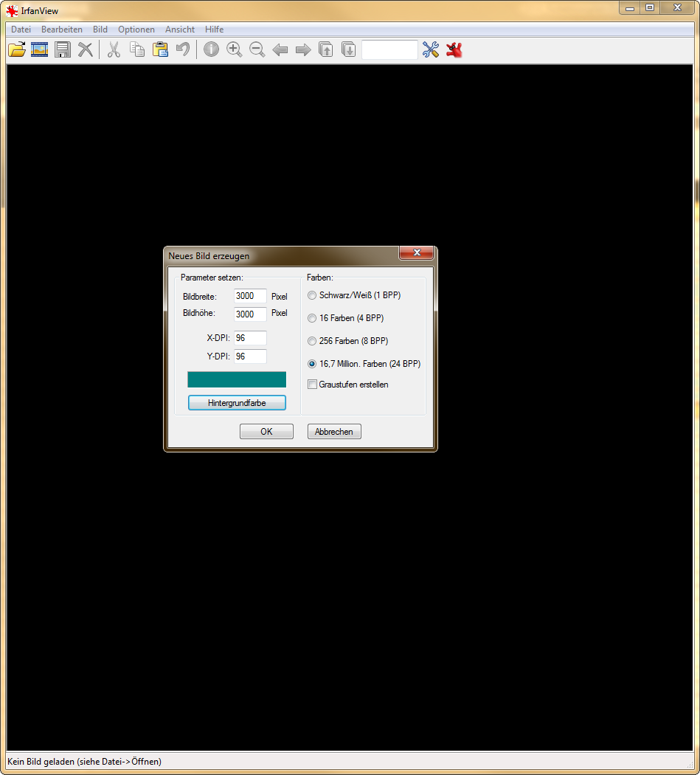Click the Save floppy disk icon
Image resolution: width=700 pixels, height=775 pixels.
63,49
